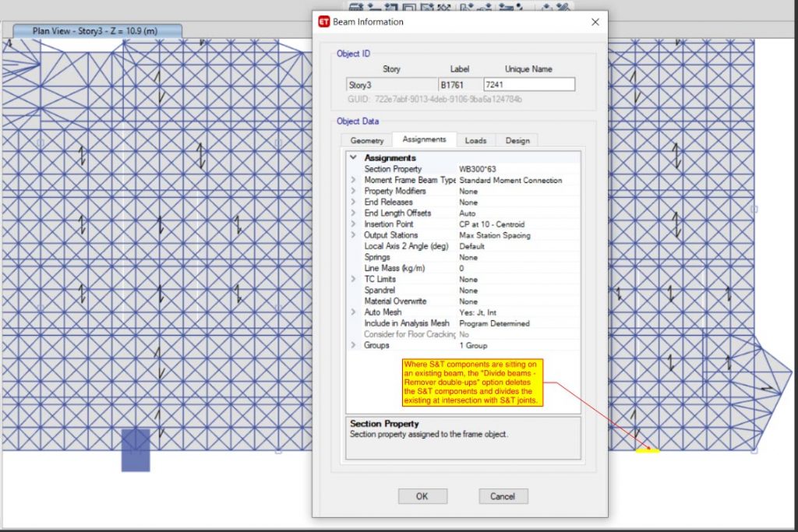798x532 pixels.
Task: Go to the Design tab
Action: pos(517,141)
